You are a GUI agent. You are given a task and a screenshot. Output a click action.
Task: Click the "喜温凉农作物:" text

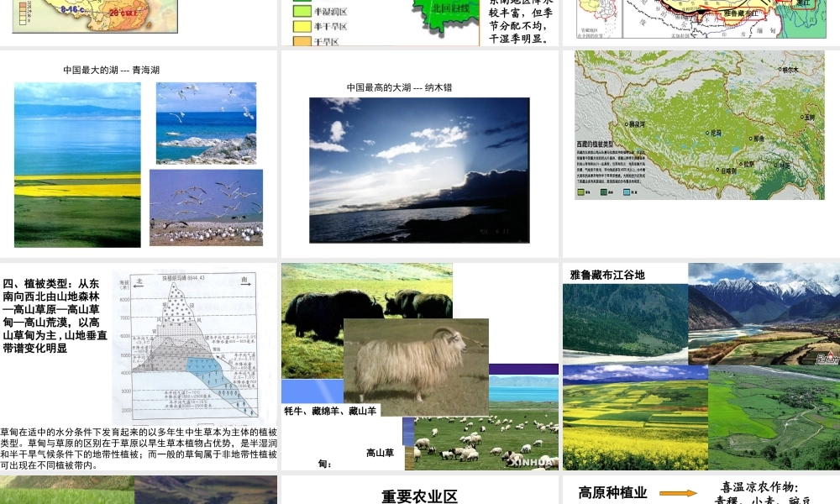pyautogui.click(x=759, y=487)
